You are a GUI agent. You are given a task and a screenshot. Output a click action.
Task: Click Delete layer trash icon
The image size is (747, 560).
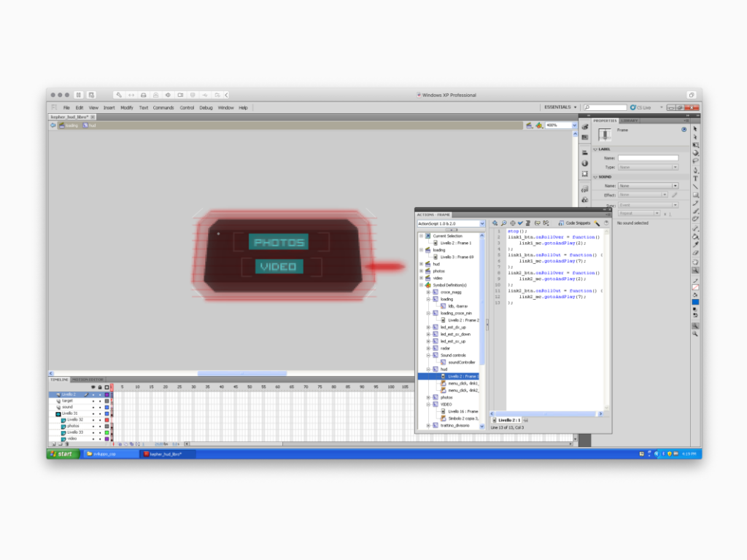point(66,444)
